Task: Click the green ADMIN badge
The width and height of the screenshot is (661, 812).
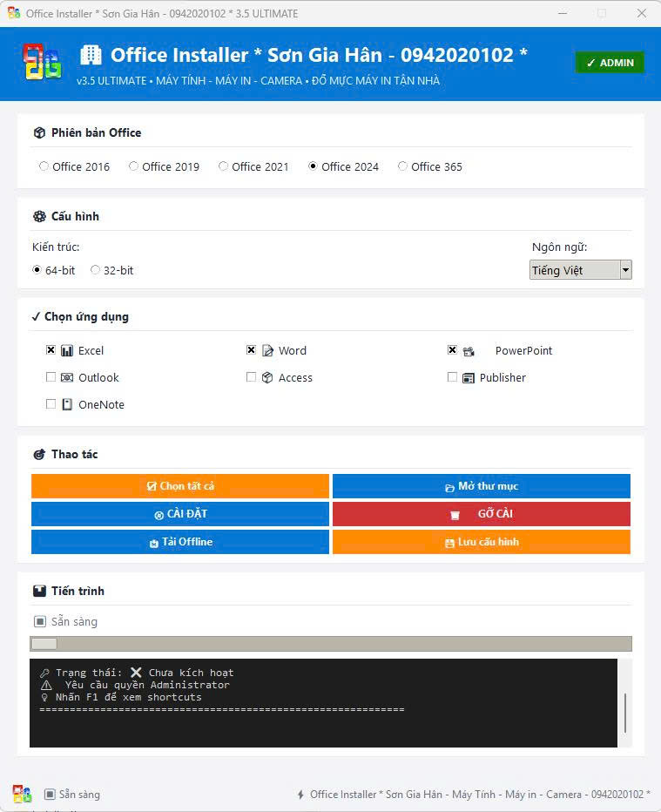Action: pos(610,63)
